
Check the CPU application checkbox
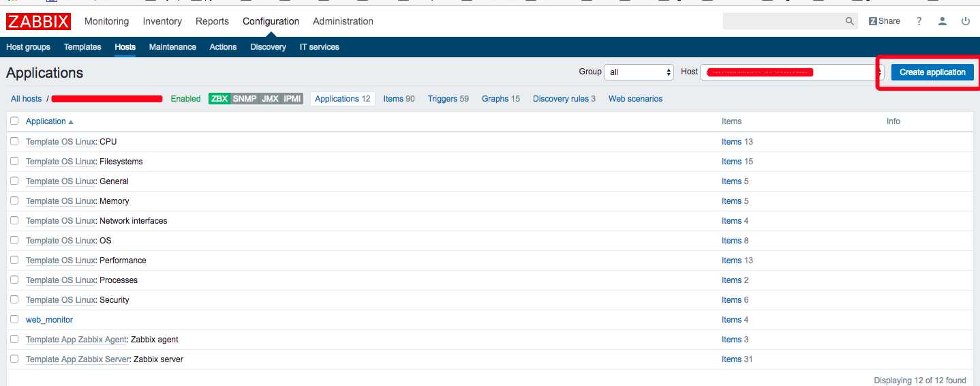pos(14,141)
